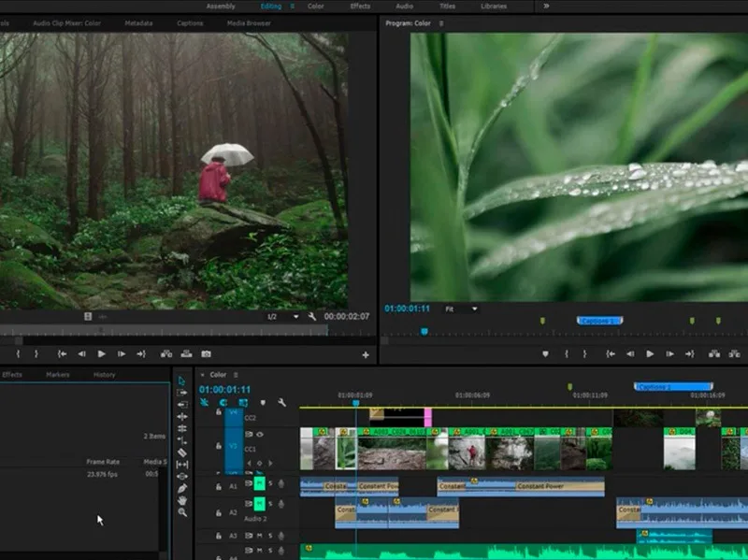Click the Captions 1 marker in Program monitor
This screenshot has height=560, width=748.
pyautogui.click(x=599, y=321)
